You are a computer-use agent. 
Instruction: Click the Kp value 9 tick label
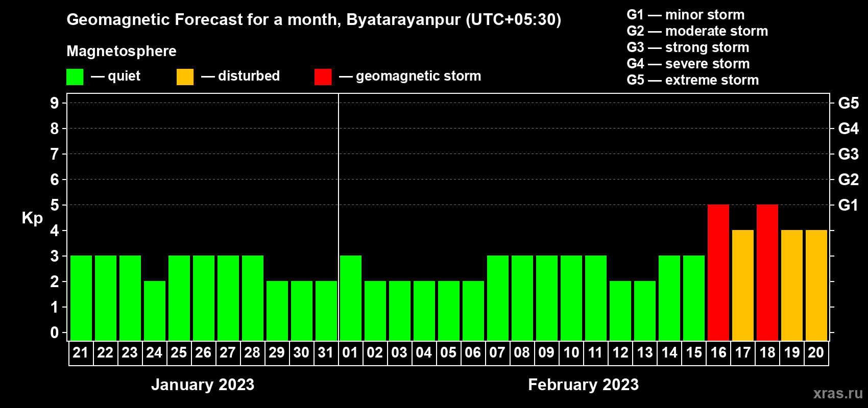coord(54,103)
